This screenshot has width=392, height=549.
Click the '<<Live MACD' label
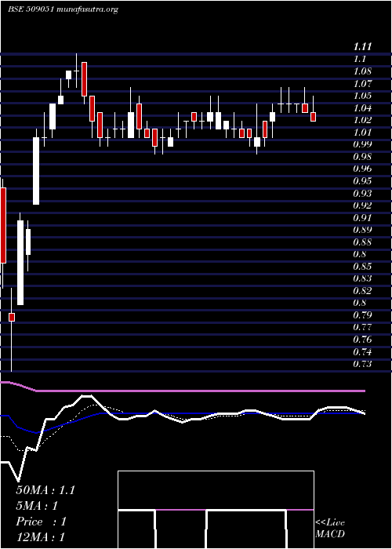tap(330, 529)
